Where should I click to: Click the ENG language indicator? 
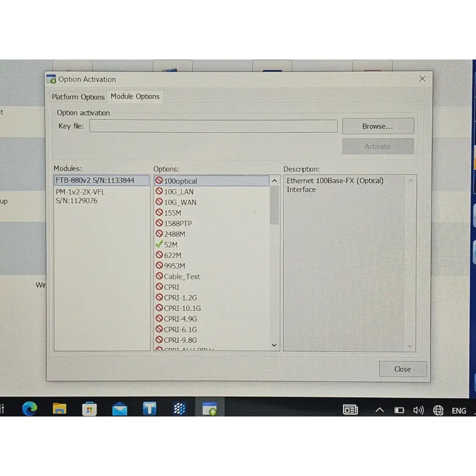coord(459,411)
